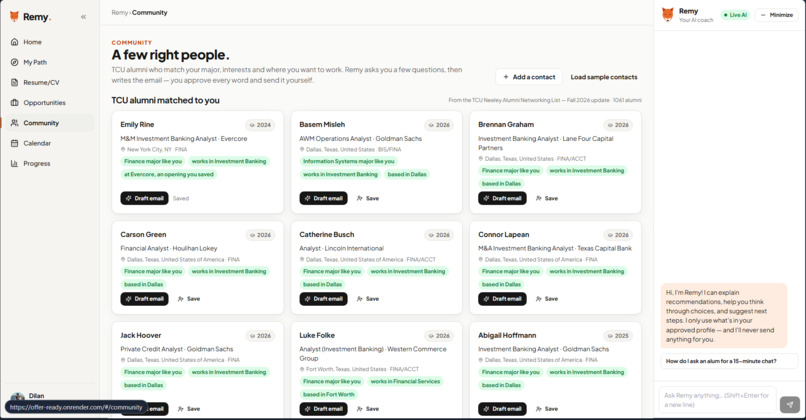
Task: Click the Home house icon
Action: coord(14,42)
